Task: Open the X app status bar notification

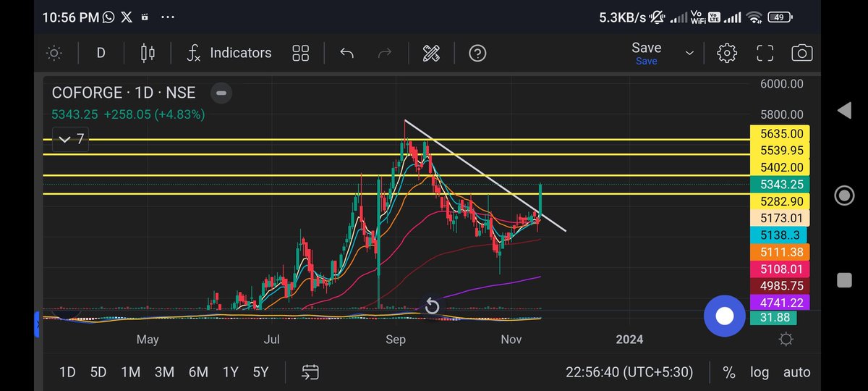Action: click(127, 17)
